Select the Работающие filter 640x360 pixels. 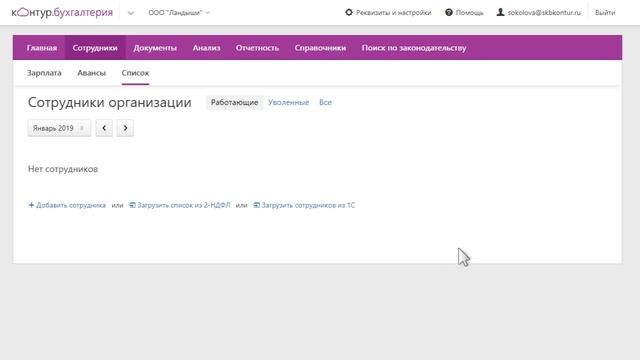(x=234, y=102)
